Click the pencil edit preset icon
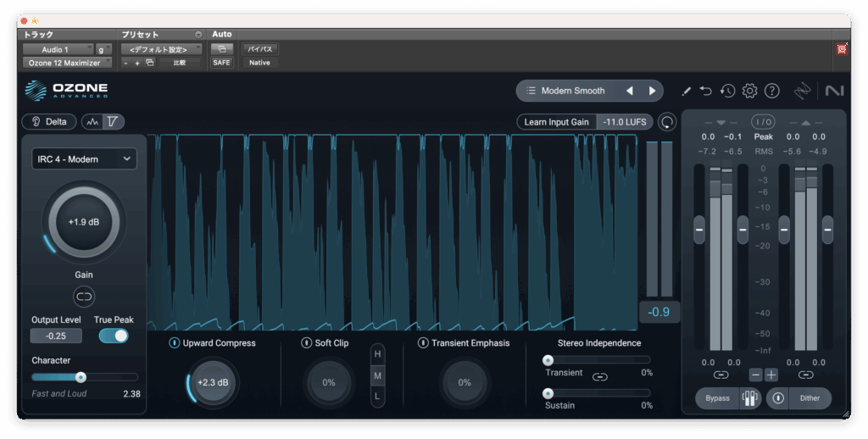The height and width of the screenshot is (439, 868). click(686, 91)
